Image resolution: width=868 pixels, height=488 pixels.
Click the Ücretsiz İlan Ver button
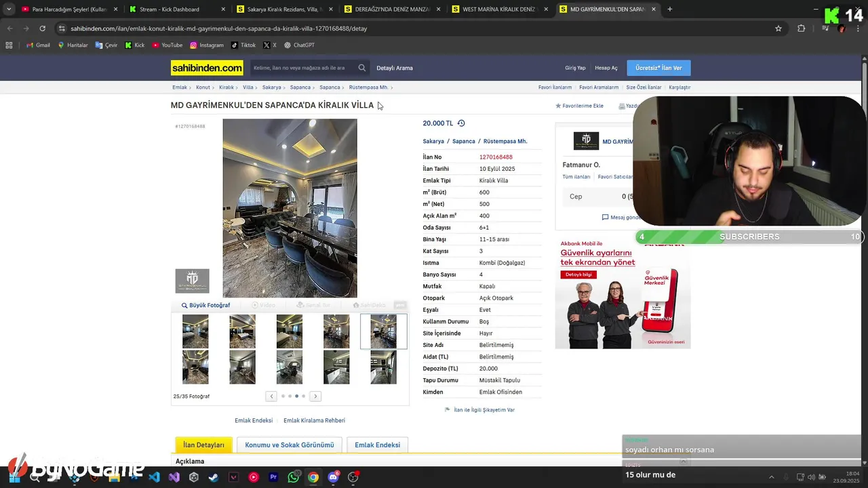(x=658, y=68)
